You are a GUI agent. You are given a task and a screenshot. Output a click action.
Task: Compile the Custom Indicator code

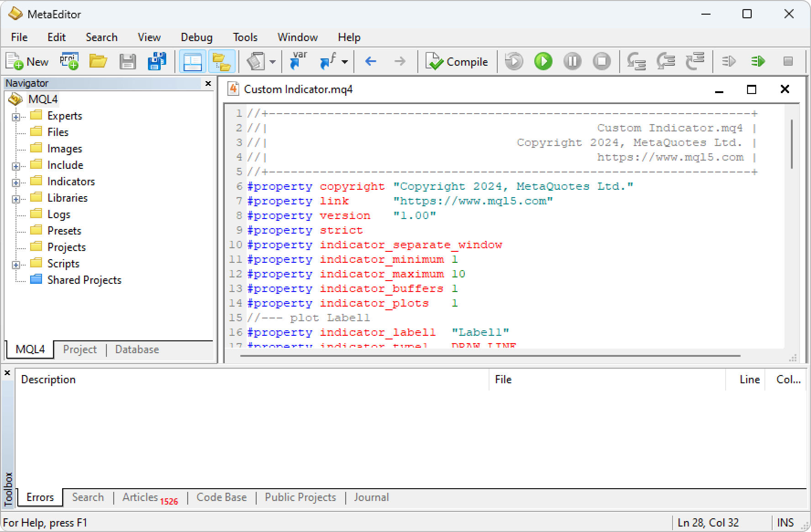tap(457, 62)
